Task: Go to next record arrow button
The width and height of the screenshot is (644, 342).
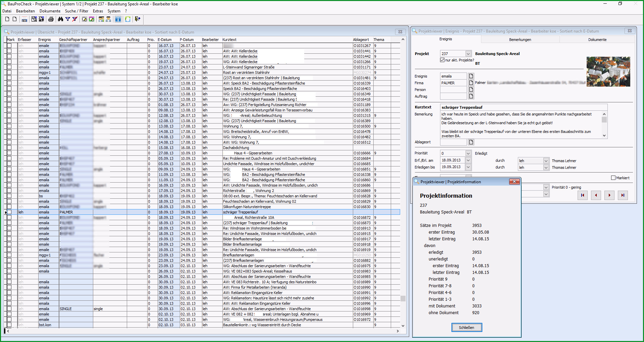Action: [609, 195]
